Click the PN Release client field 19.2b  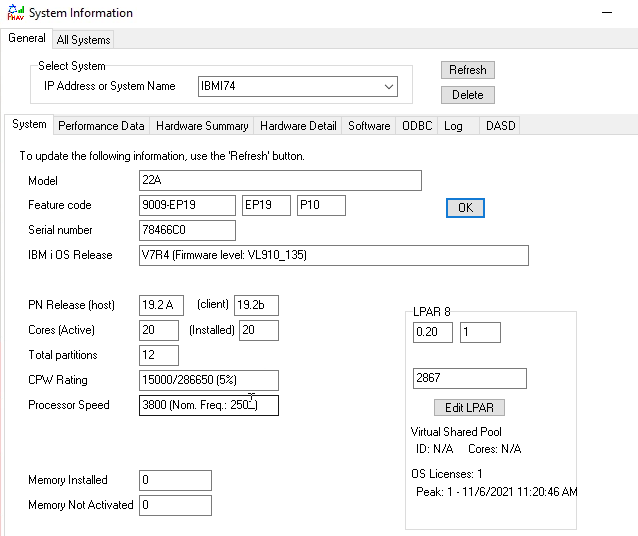click(x=256, y=305)
